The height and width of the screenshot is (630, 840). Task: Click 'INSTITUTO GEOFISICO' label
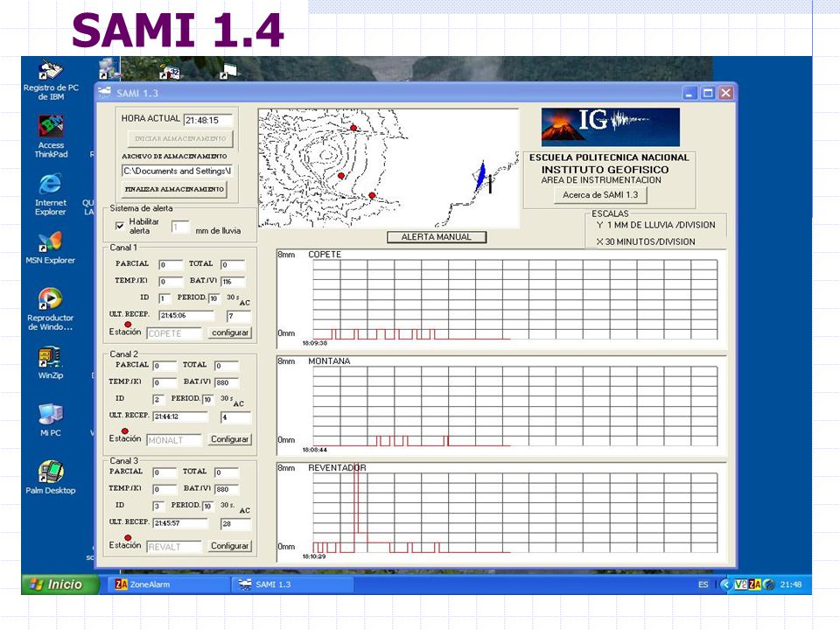click(605, 169)
